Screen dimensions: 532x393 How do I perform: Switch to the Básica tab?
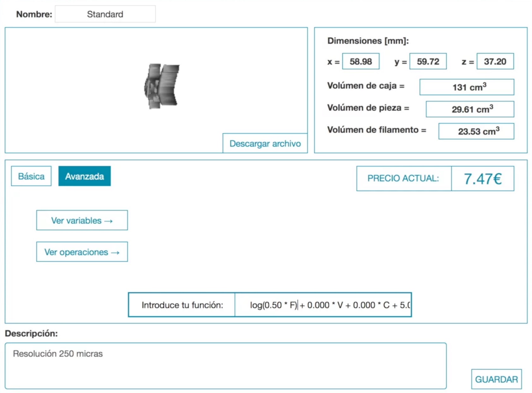[31, 176]
